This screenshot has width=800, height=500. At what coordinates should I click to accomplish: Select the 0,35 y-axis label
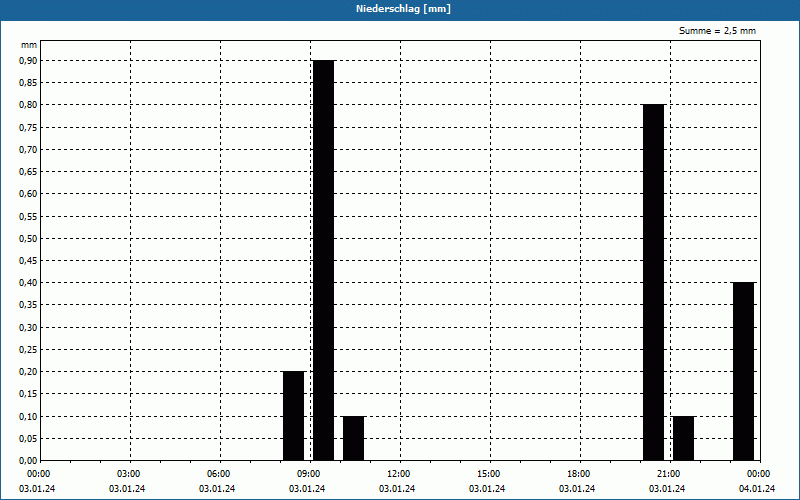pos(28,305)
